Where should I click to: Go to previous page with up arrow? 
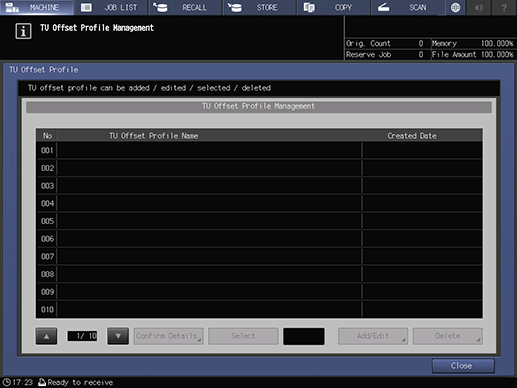[x=46, y=336]
